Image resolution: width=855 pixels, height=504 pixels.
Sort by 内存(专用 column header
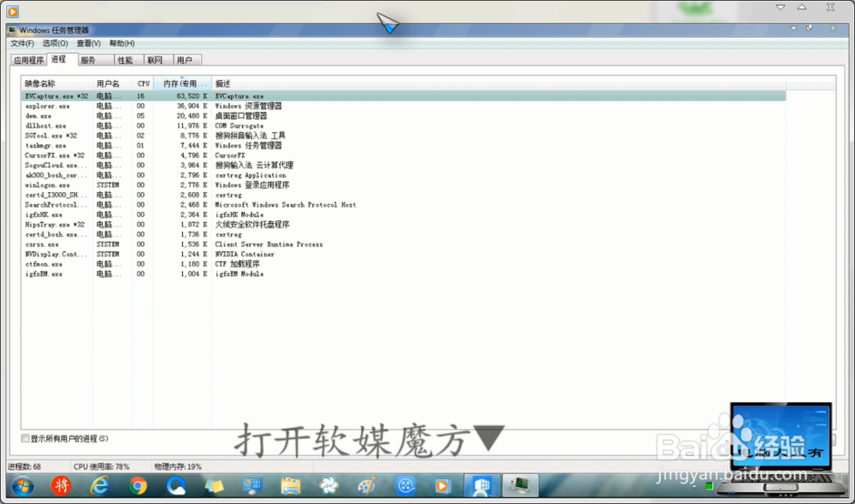point(182,84)
